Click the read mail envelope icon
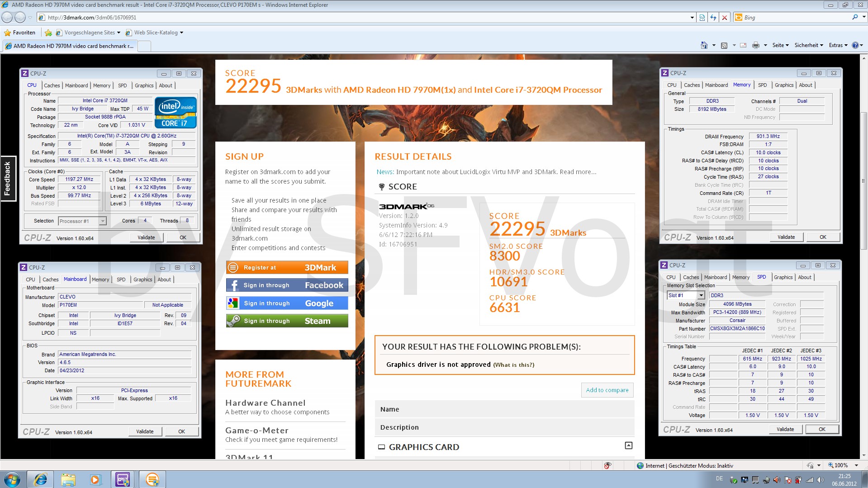Screen dimensions: 868x488 pos(743,45)
